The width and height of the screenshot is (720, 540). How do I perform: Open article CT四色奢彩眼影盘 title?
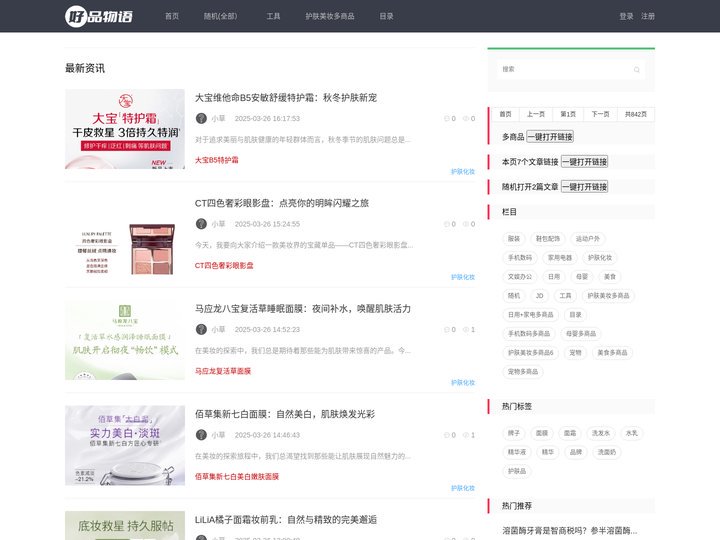[281, 203]
